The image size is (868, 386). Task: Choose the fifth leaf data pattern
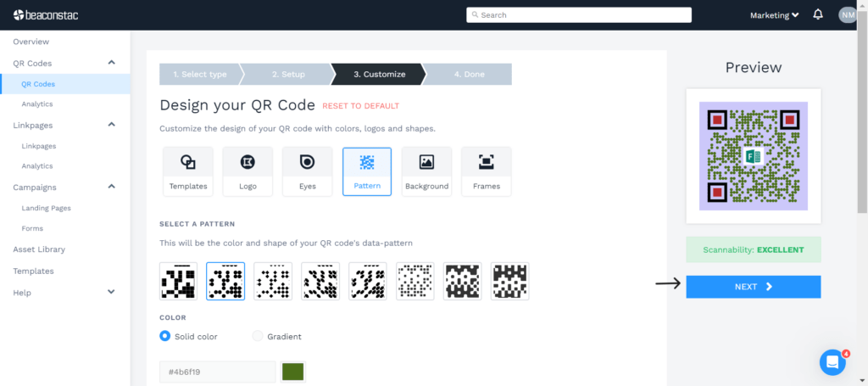(368, 282)
